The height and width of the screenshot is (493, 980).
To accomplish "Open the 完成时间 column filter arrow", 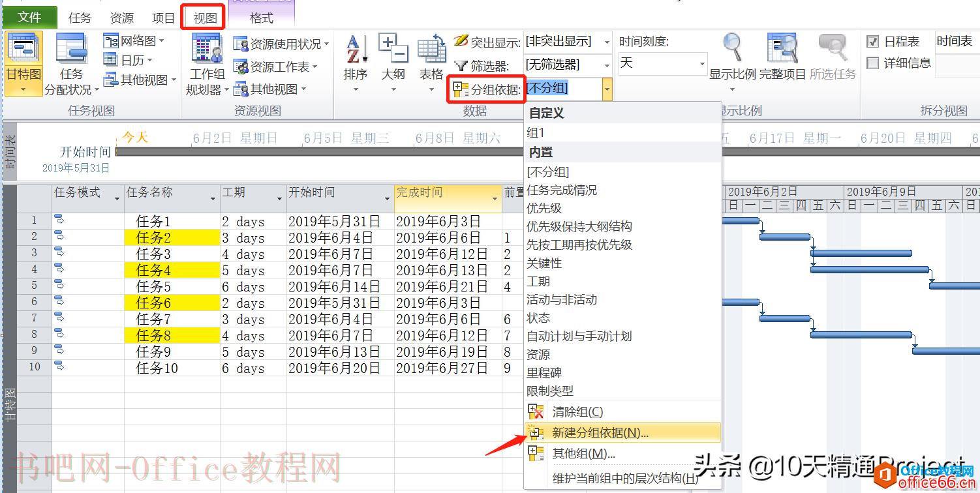I will click(495, 198).
